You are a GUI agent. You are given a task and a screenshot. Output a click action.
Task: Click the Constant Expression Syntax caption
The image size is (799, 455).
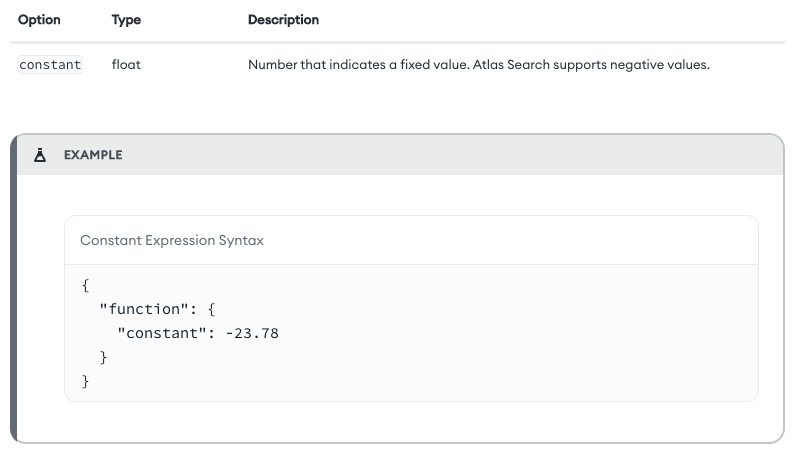point(172,241)
